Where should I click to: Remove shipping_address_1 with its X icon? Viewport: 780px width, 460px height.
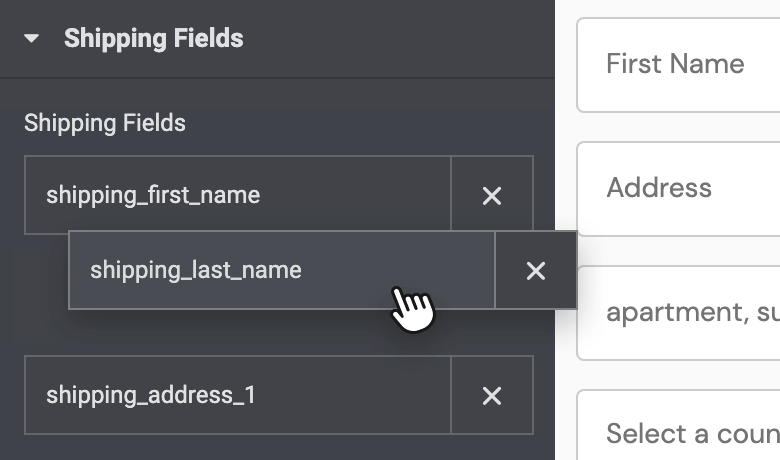[x=492, y=396]
